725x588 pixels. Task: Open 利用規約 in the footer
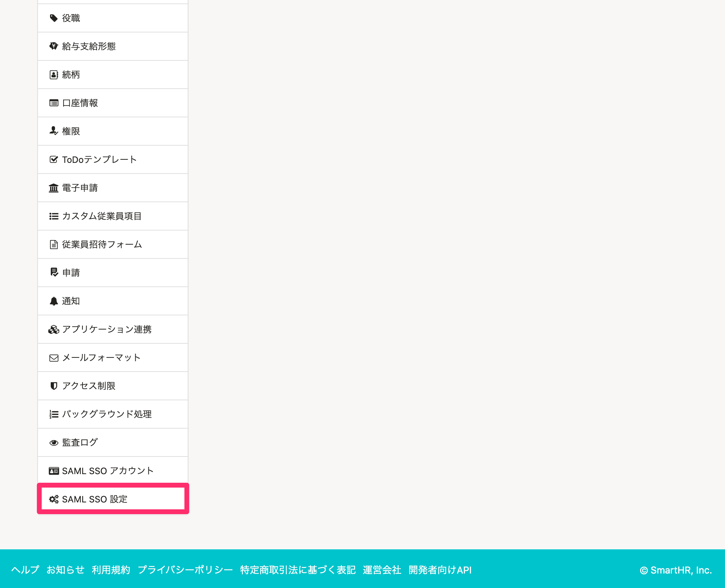[x=111, y=570]
